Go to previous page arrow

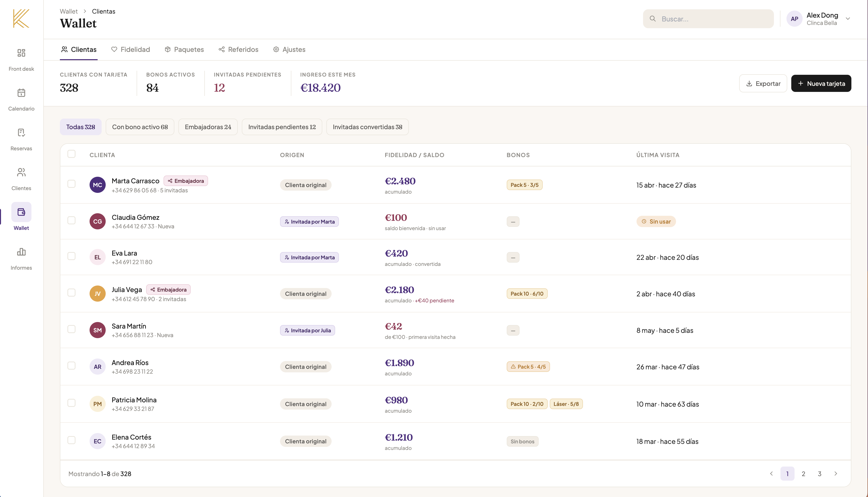[771, 473]
